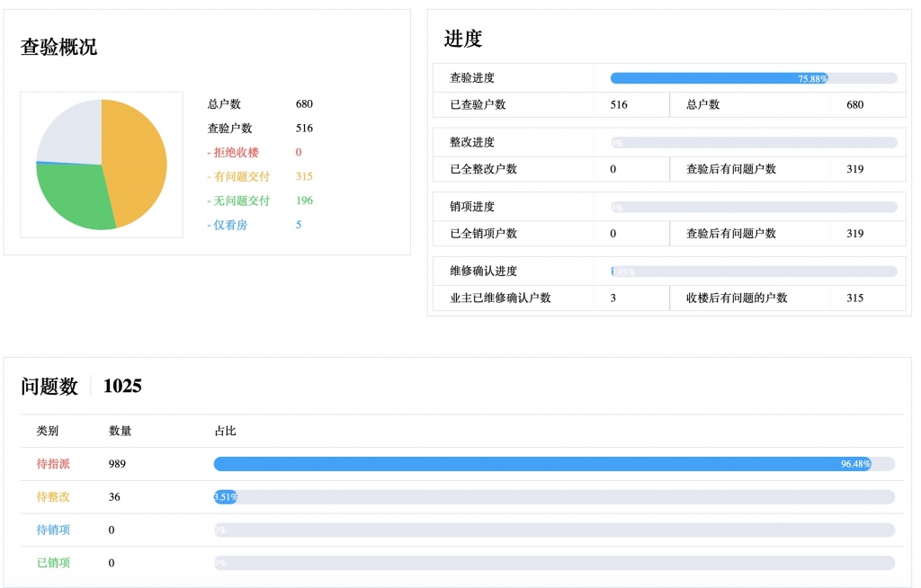This screenshot has height=588, width=921.
Task: Click the quantity 36 in the 待整改 row
Action: pos(114,496)
